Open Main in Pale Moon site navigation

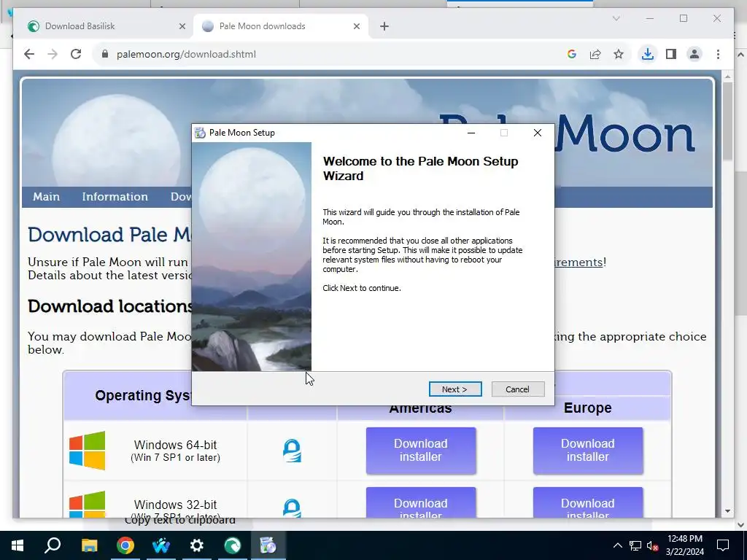pyautogui.click(x=46, y=197)
